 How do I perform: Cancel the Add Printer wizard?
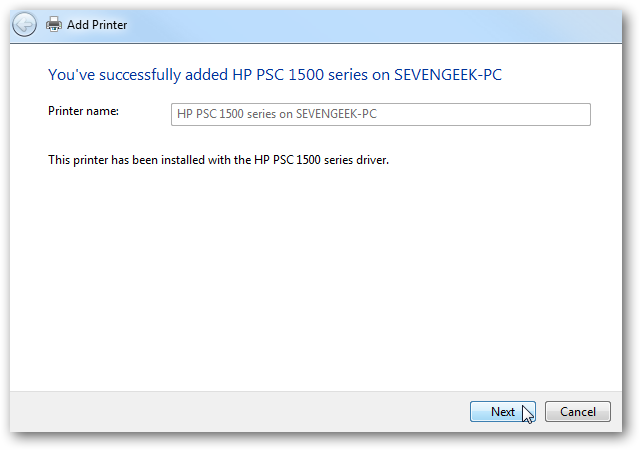(578, 411)
